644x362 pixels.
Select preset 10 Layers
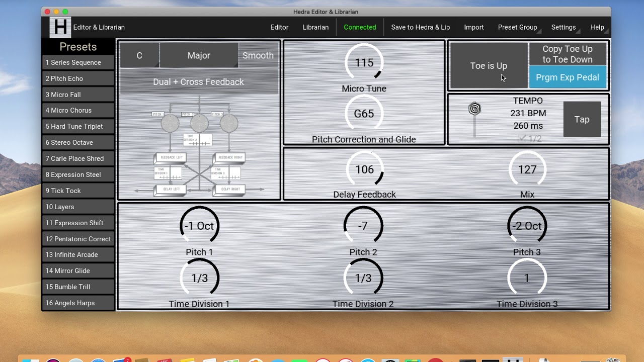[x=78, y=207]
